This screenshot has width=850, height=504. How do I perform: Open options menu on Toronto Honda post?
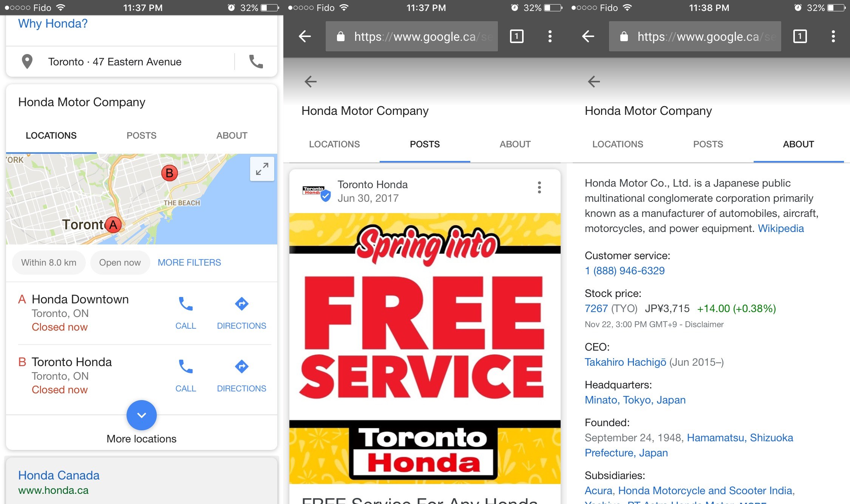click(x=539, y=187)
